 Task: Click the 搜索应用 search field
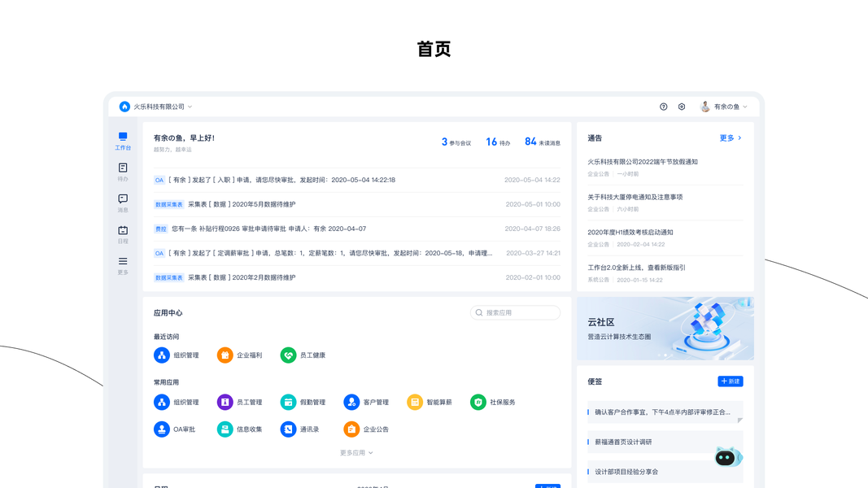pos(515,312)
